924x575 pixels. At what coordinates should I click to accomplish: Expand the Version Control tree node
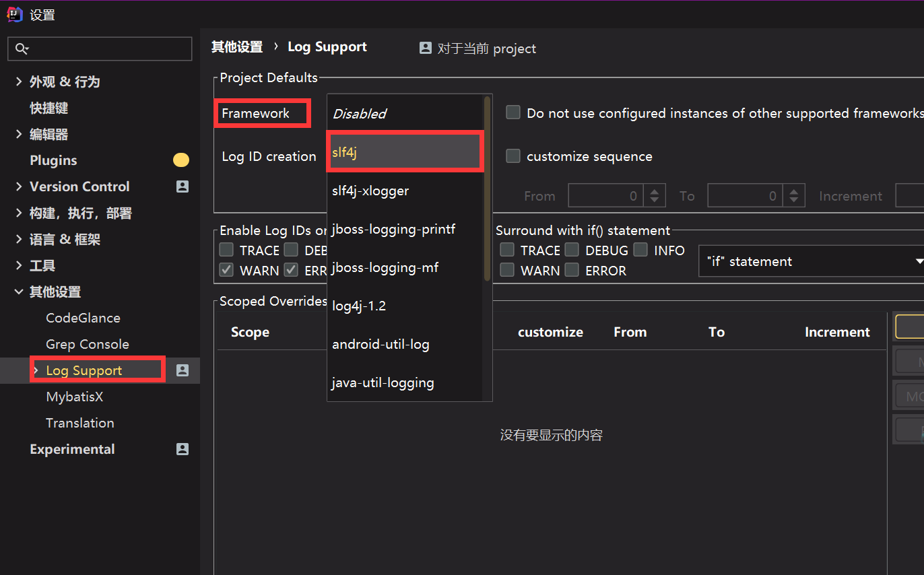click(x=19, y=187)
